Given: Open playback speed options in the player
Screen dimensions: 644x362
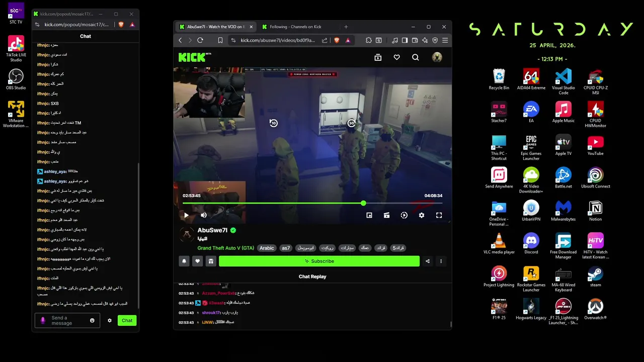Looking at the screenshot, I should (x=404, y=215).
